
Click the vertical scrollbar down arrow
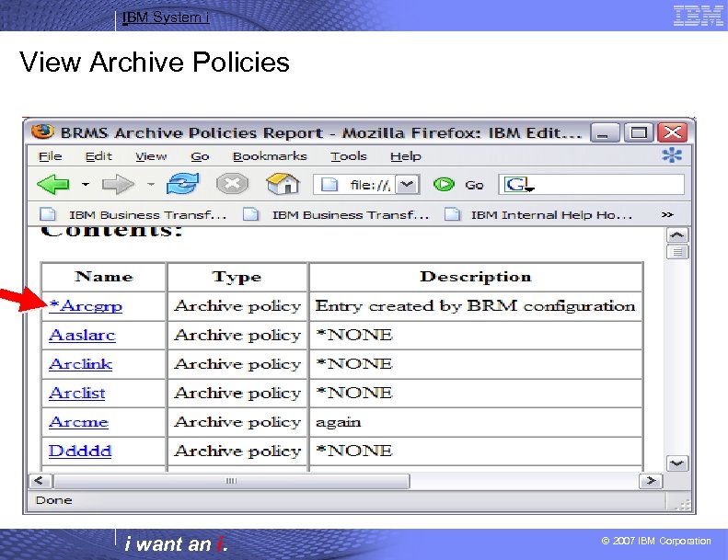tap(677, 463)
